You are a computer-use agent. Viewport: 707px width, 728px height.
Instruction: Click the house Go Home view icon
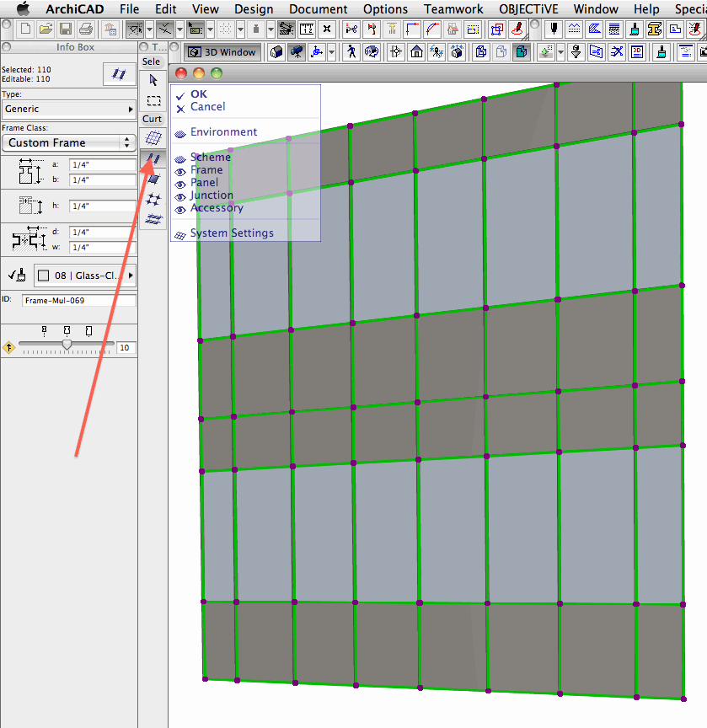pyautogui.click(x=416, y=52)
